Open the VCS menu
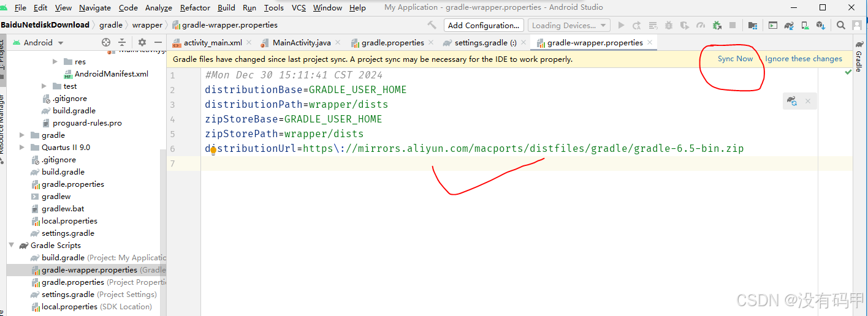This screenshot has width=868, height=316. click(299, 8)
